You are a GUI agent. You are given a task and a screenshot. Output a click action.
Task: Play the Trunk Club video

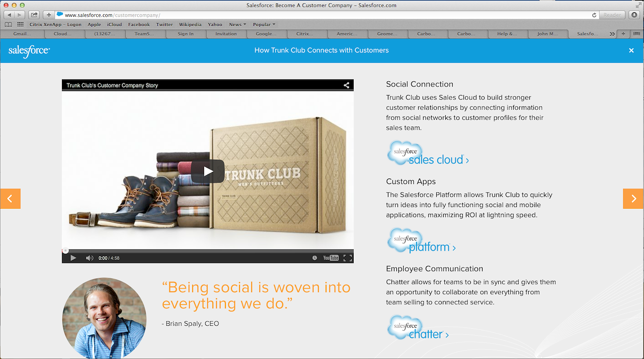(x=208, y=171)
